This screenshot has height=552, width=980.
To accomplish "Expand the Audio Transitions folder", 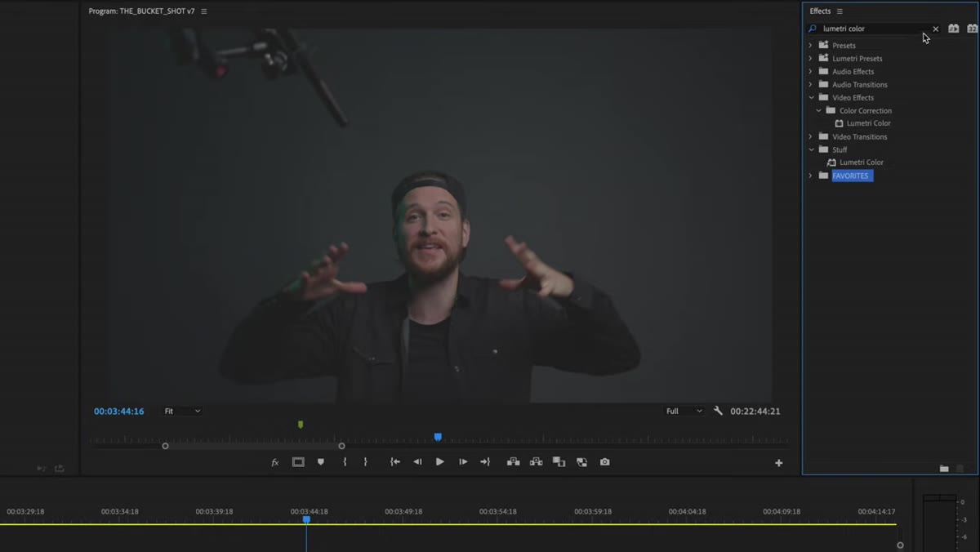I will [810, 85].
